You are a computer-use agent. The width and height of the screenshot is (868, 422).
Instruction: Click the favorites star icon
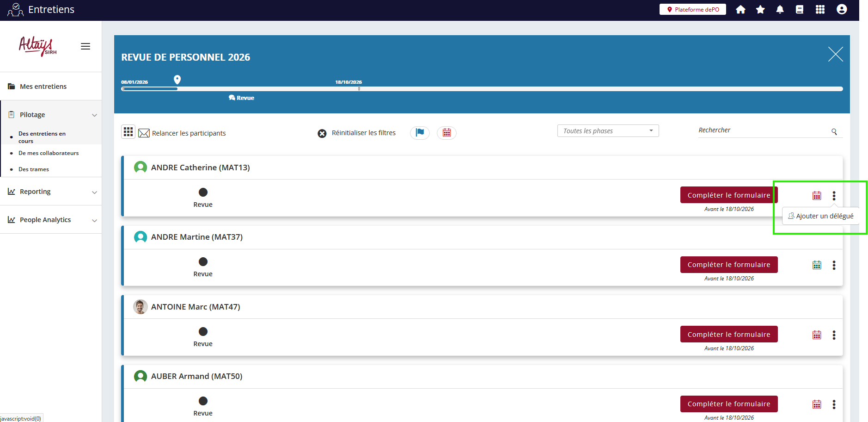click(x=760, y=10)
